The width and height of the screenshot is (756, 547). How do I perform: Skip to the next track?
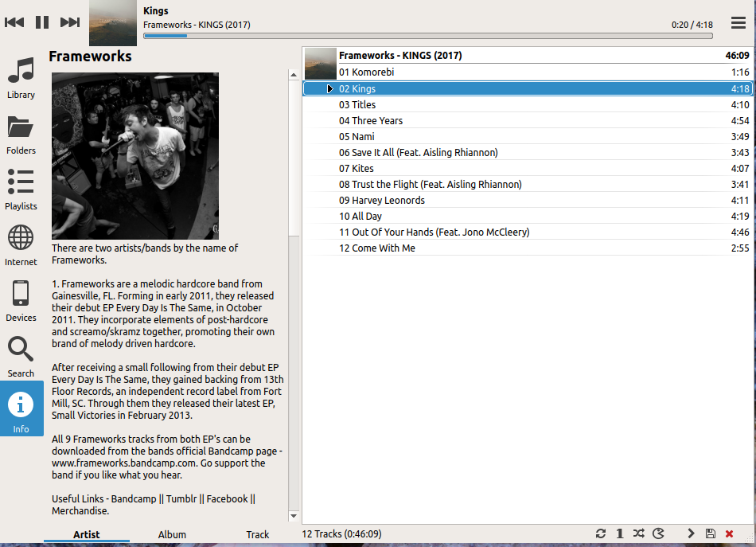click(70, 22)
